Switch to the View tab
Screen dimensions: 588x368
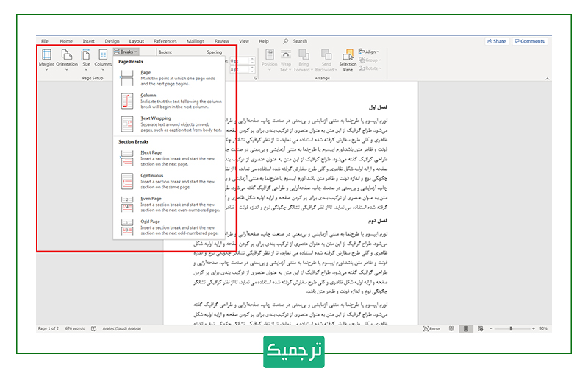pyautogui.click(x=244, y=41)
